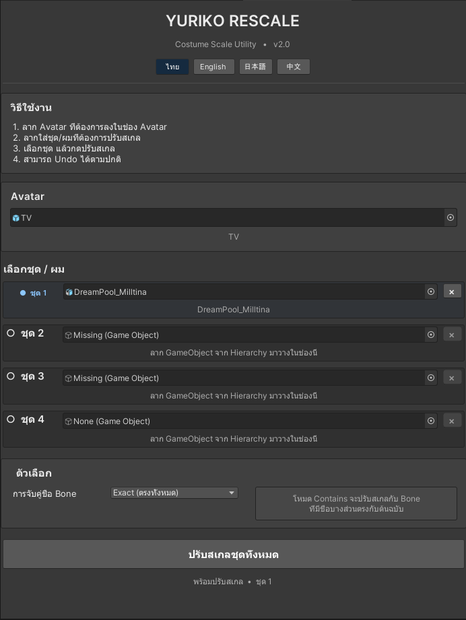
Task: Remove ชุด 1 with its X button
Action: [x=452, y=292]
